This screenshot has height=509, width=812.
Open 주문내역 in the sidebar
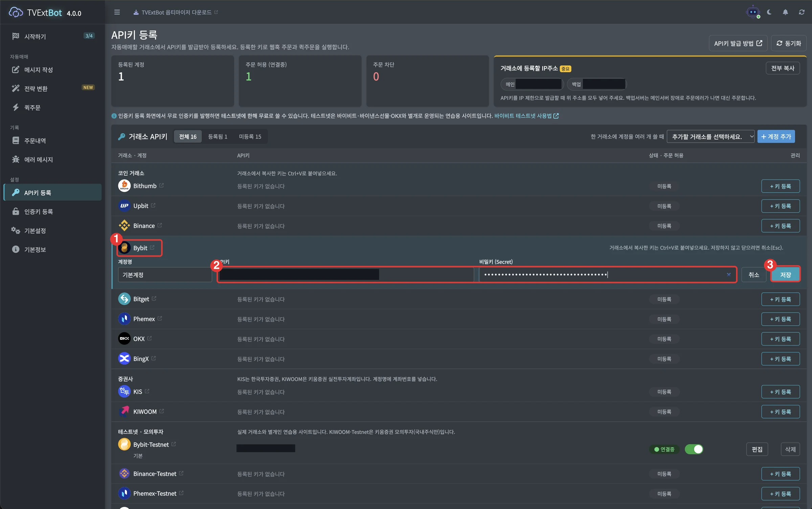(x=52, y=140)
